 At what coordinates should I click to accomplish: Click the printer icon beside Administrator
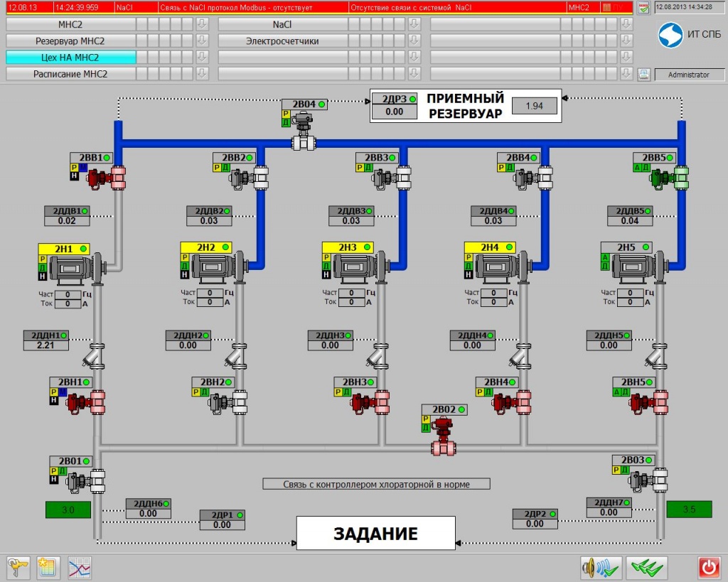pyautogui.click(x=643, y=74)
